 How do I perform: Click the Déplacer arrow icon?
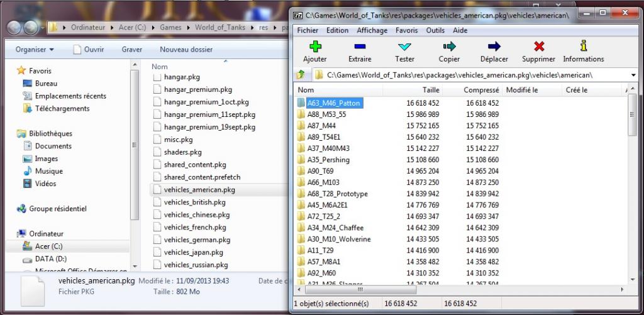pos(494,47)
